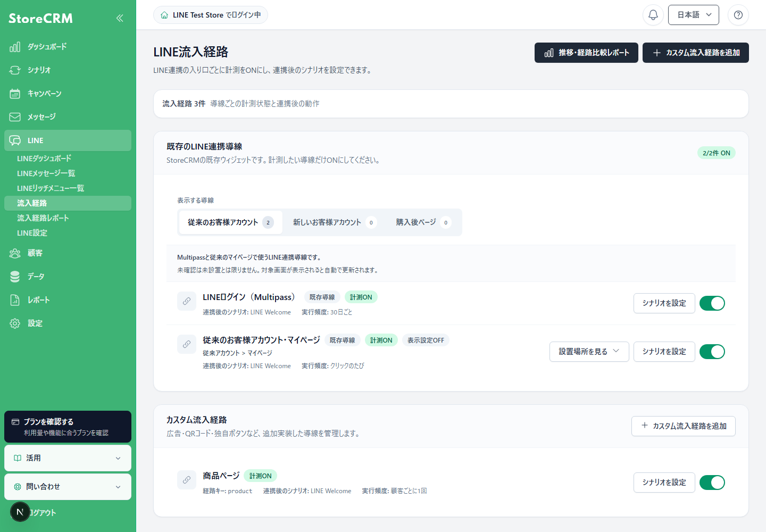The image size is (766, 532).
Task: Select the シナリオ cycle icon
Action: pos(15,70)
